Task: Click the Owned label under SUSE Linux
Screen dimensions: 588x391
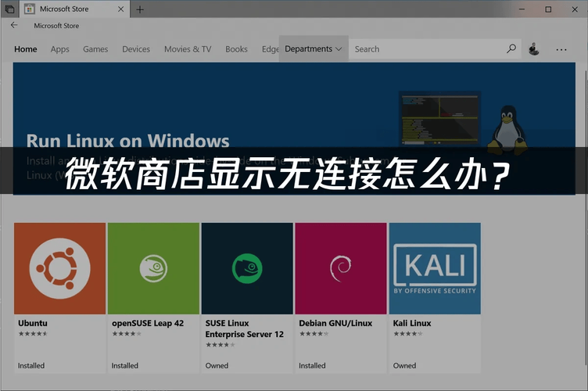Action: click(x=217, y=365)
